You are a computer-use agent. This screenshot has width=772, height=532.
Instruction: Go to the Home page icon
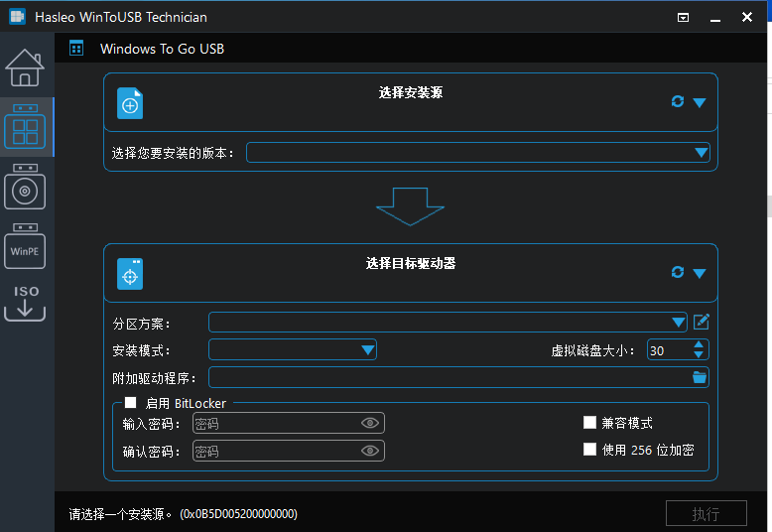coord(25,67)
